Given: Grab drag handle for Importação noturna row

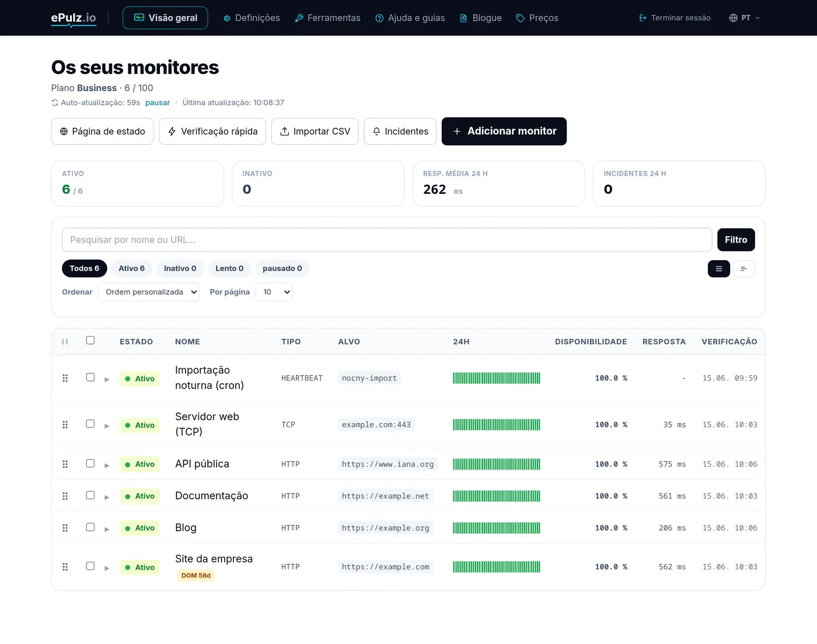Looking at the screenshot, I should tap(65, 379).
